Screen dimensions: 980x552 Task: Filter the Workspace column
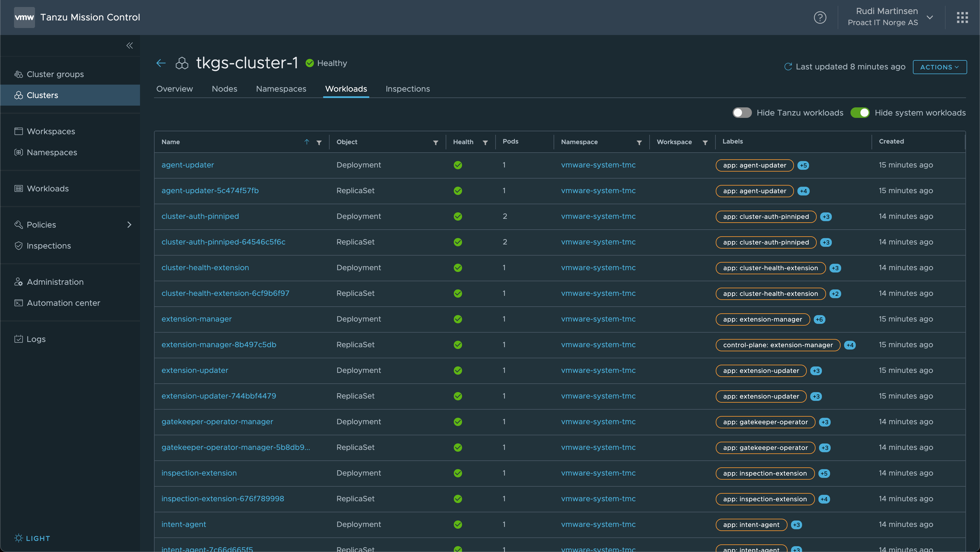(705, 143)
